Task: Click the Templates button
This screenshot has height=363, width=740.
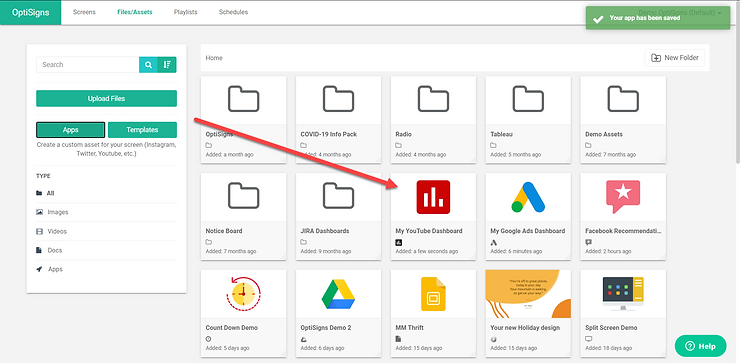Action: point(142,130)
